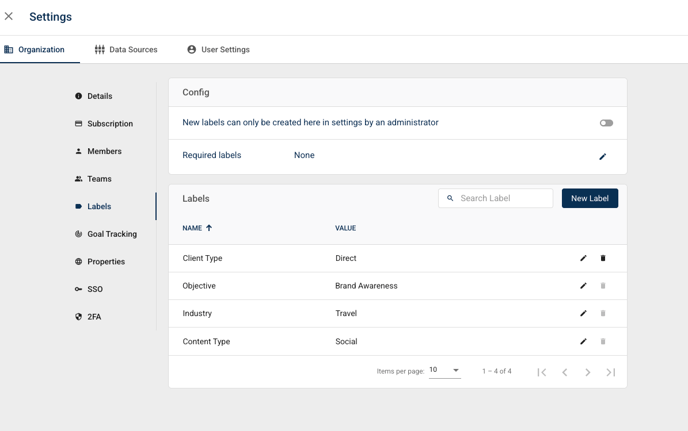This screenshot has height=431, width=688.
Task: Go to next page of labels
Action: (588, 372)
